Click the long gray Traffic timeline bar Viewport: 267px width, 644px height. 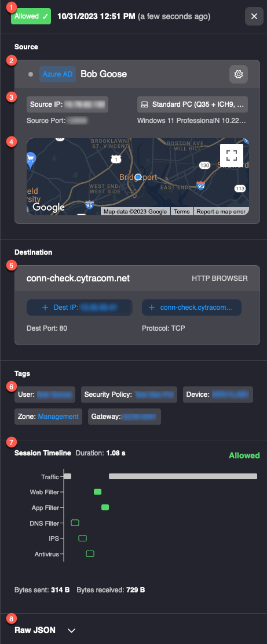pos(183,476)
